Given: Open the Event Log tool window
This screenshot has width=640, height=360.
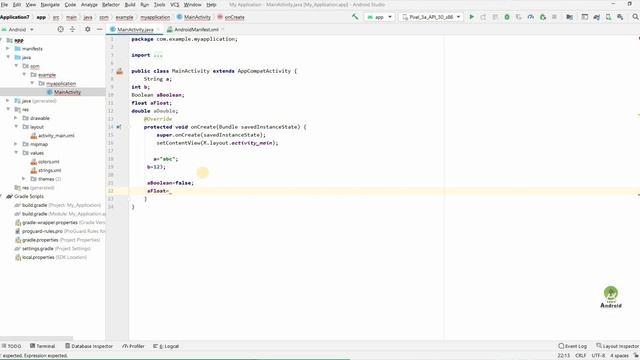Looking at the screenshot, I should click(x=573, y=346).
